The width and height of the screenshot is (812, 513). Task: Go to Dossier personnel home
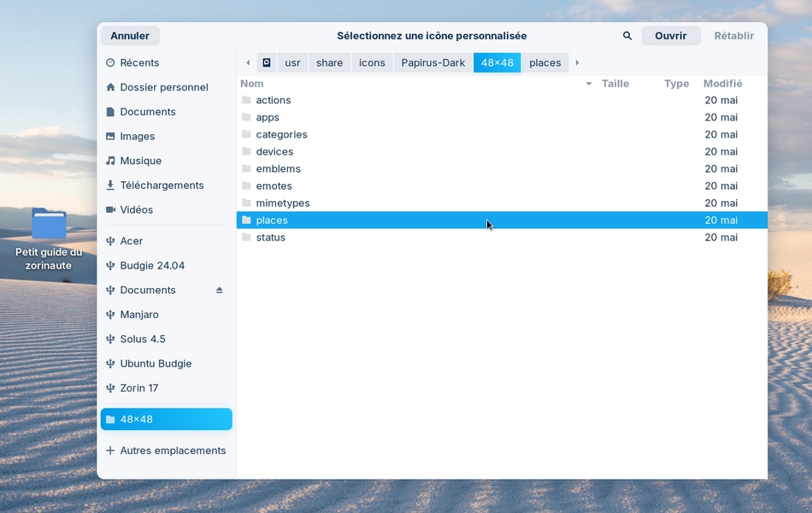point(163,87)
